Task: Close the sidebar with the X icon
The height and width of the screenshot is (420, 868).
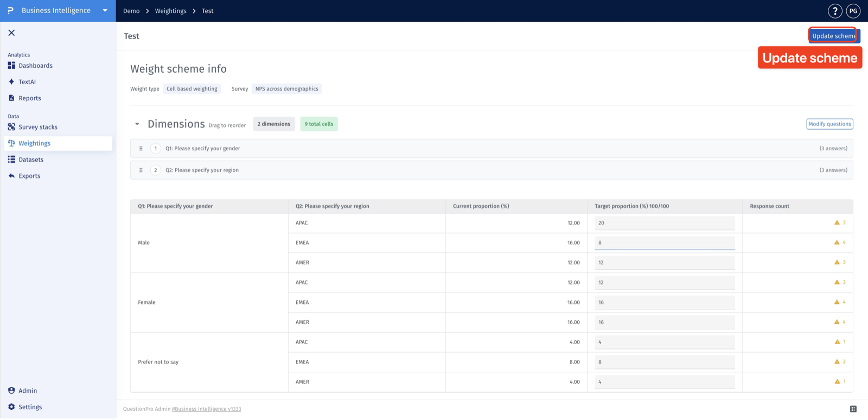Action: pyautogui.click(x=11, y=33)
